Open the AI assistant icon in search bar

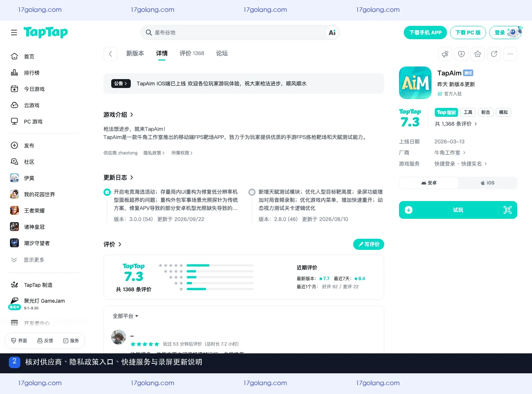click(x=332, y=33)
